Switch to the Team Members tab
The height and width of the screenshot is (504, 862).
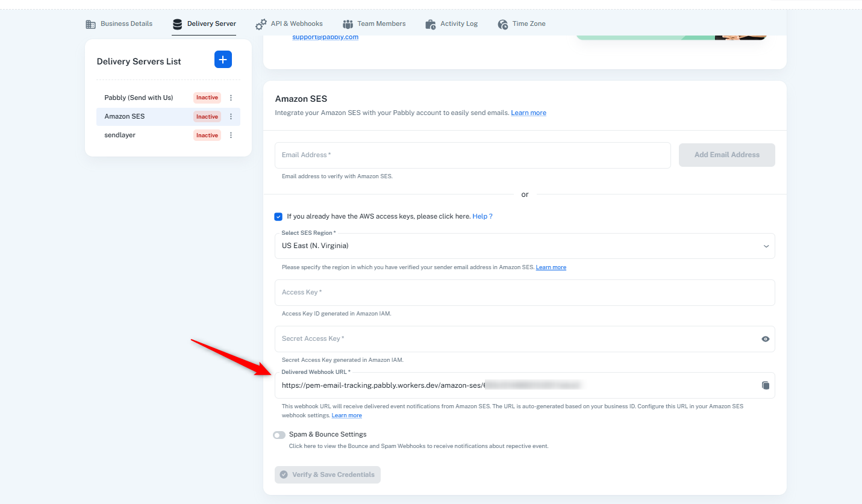381,24
